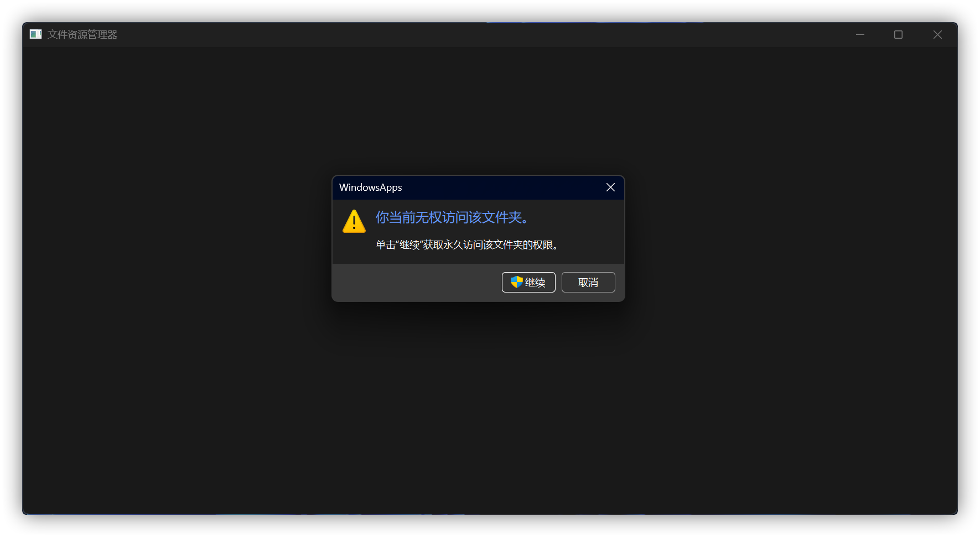Click the 文件资源管理器 app icon in title bar

tap(35, 34)
